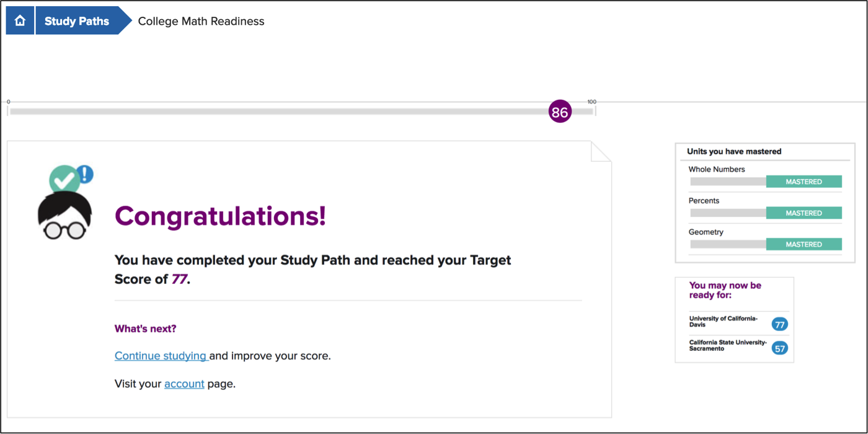Click the 77 score bubble for UC Davis
868x434 pixels.
(x=780, y=324)
